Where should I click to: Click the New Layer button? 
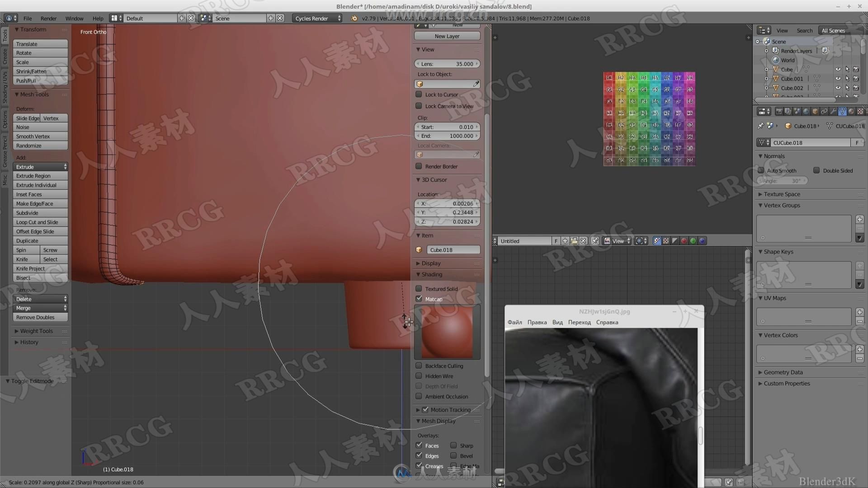coord(447,36)
